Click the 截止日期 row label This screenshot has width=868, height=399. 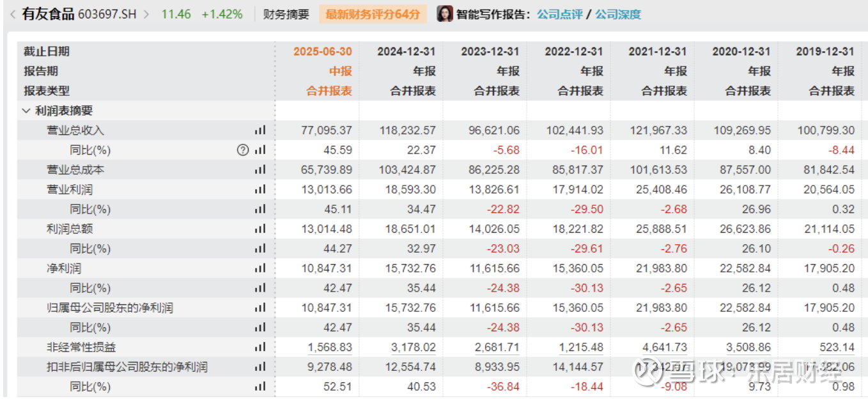[x=47, y=52]
